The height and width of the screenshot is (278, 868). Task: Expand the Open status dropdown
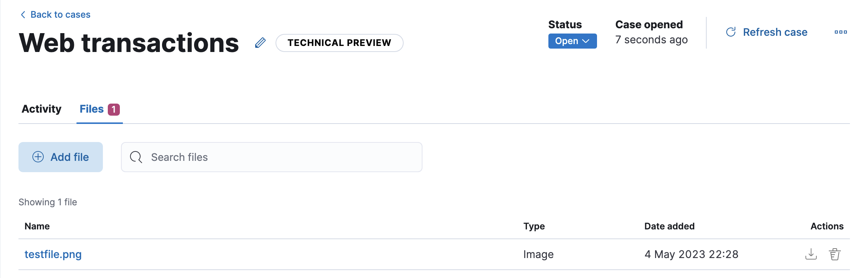(x=572, y=41)
